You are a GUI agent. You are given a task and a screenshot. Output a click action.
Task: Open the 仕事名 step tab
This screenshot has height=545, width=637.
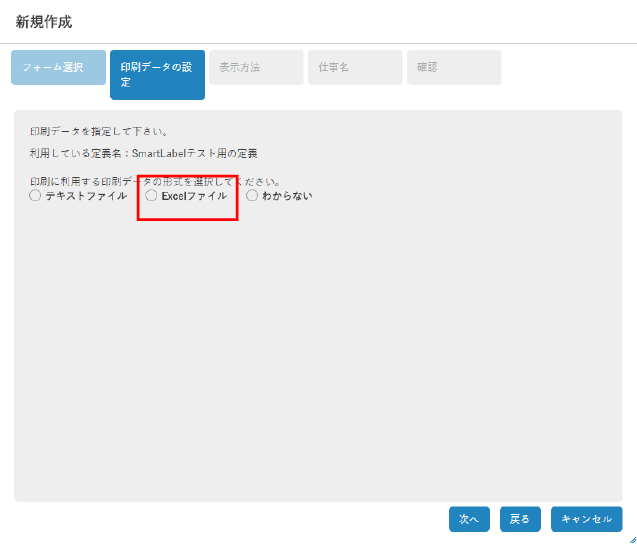355,67
